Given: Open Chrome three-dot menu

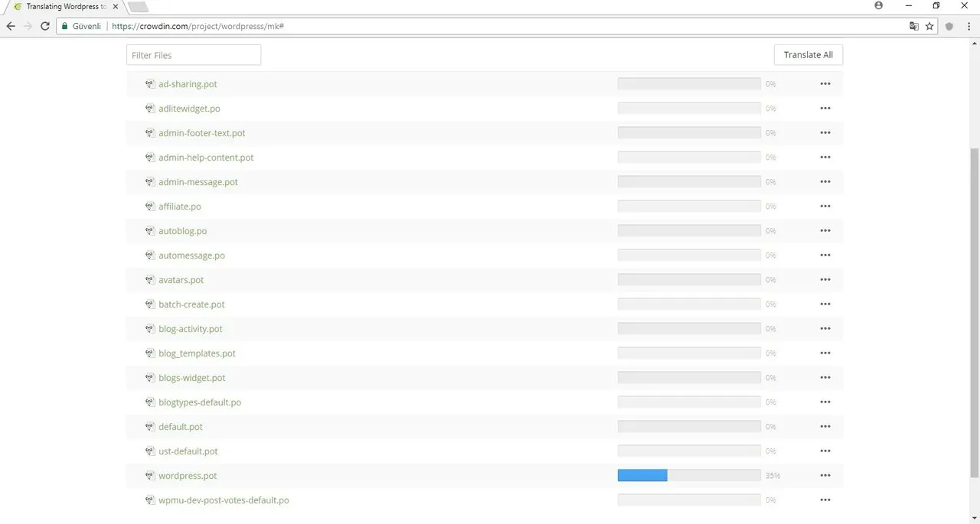Looking at the screenshot, I should [969, 26].
